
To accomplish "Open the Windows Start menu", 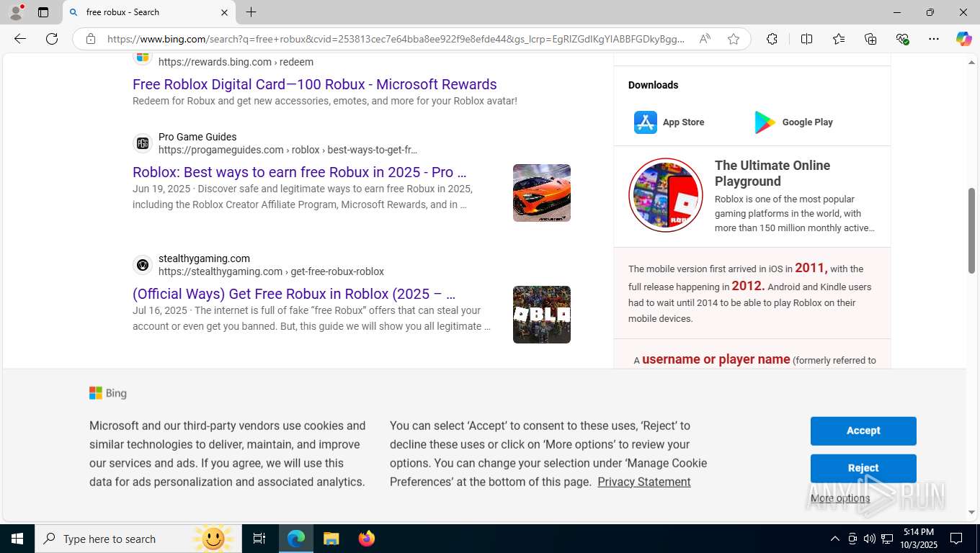I will pyautogui.click(x=17, y=539).
